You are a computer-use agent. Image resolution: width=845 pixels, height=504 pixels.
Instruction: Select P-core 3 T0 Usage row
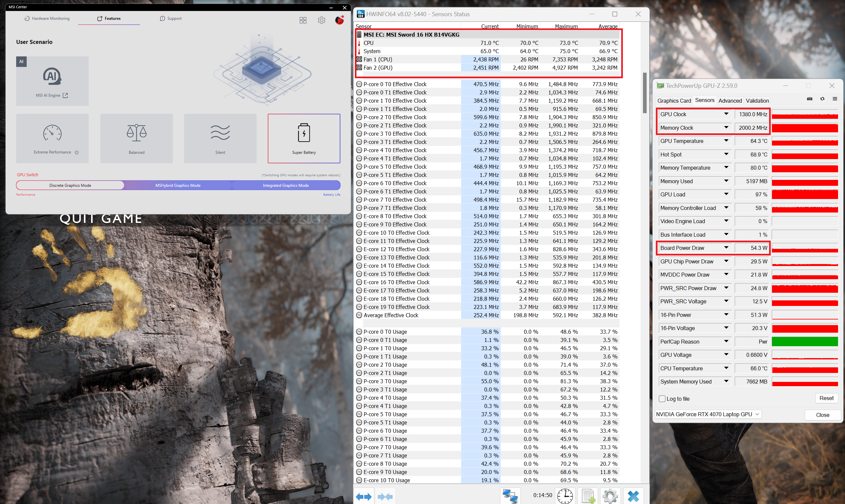tap(488, 382)
